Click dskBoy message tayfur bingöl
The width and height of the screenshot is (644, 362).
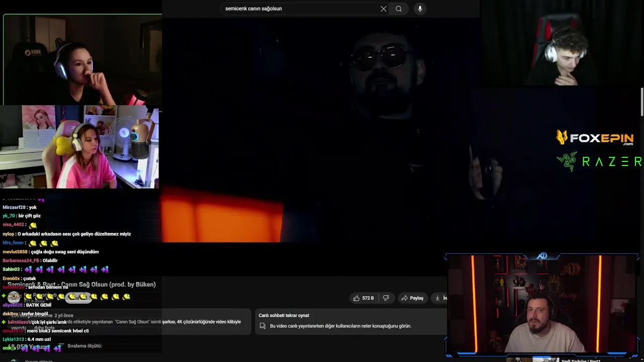pyautogui.click(x=35, y=314)
